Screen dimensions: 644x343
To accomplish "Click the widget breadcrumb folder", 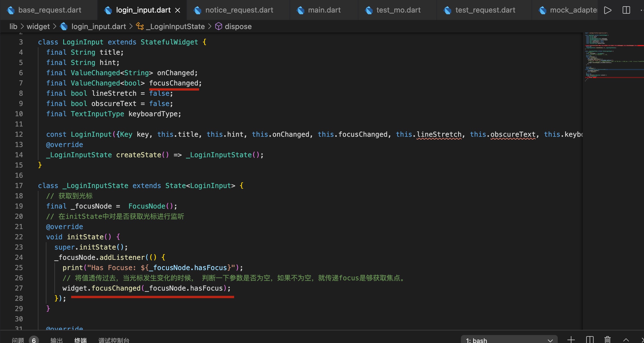I will point(38,26).
